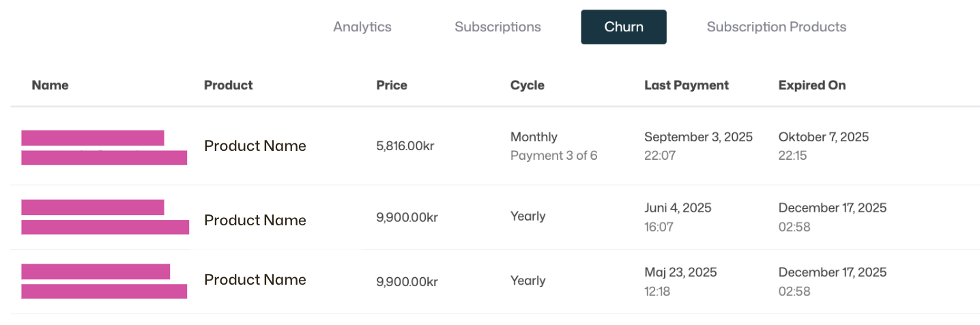
Task: Click the Juni 4, 2025 payment date
Action: point(677,208)
